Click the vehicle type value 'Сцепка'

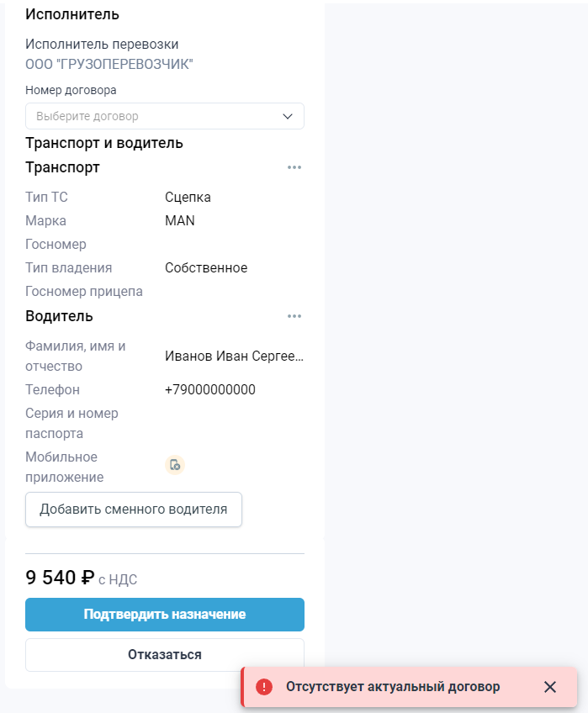click(x=187, y=197)
